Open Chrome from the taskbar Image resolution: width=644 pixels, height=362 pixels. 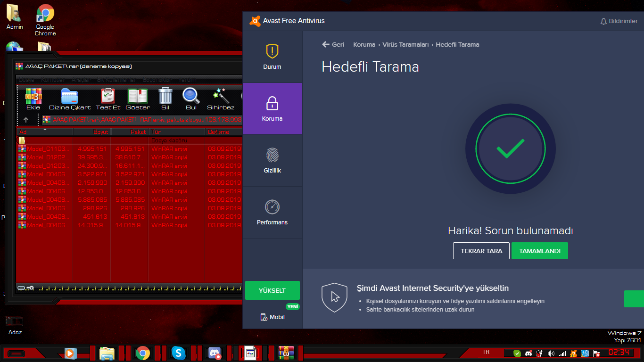[x=143, y=353]
